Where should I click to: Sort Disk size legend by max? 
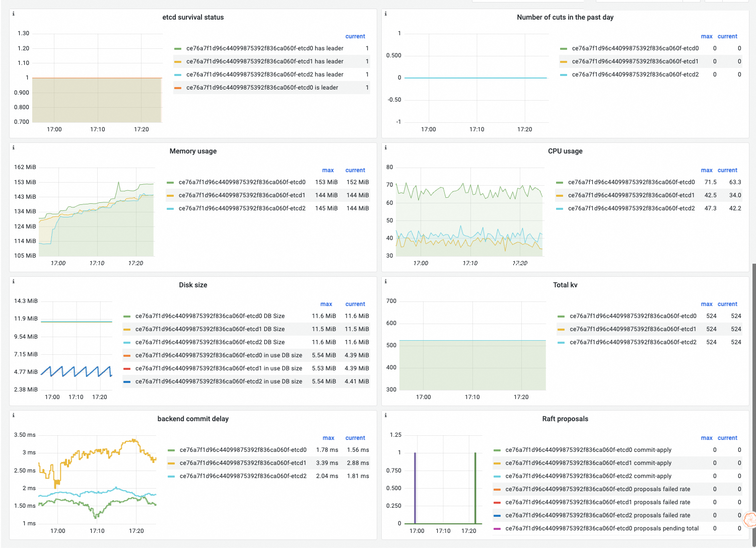pyautogui.click(x=326, y=304)
